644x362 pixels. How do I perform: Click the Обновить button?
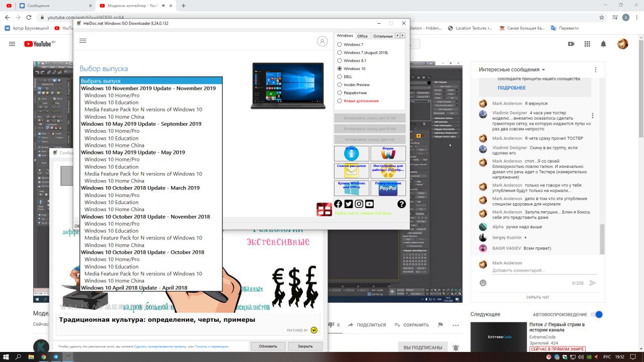click(x=268, y=346)
